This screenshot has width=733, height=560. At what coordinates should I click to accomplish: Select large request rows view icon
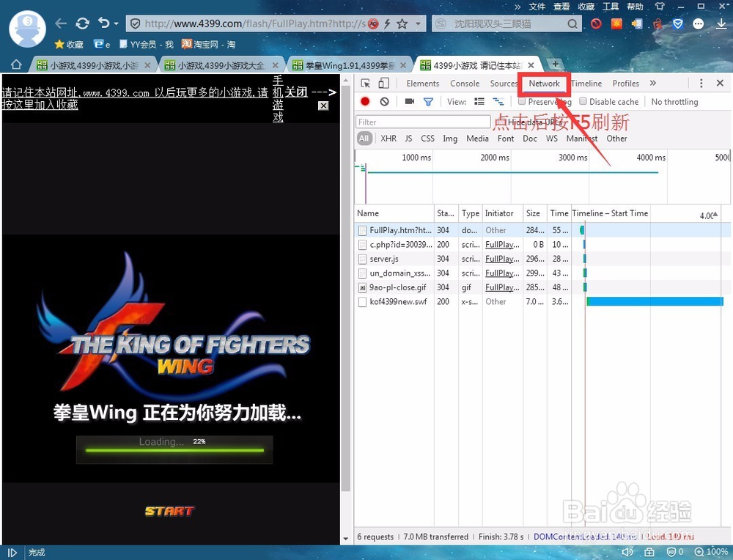[479, 101]
